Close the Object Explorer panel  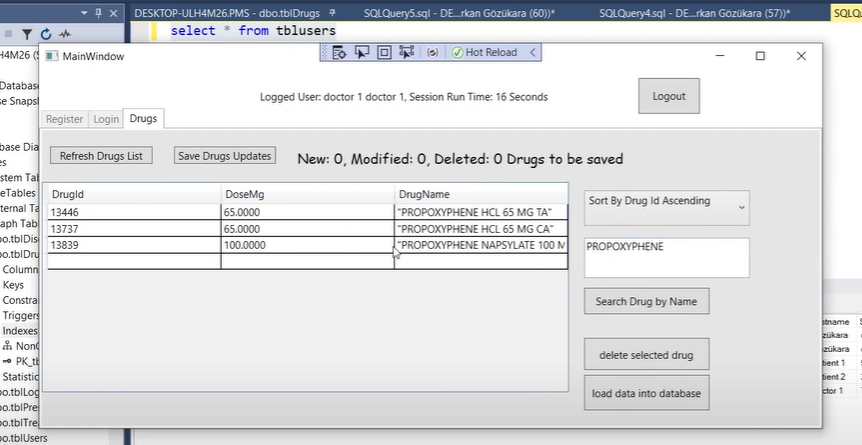113,13
